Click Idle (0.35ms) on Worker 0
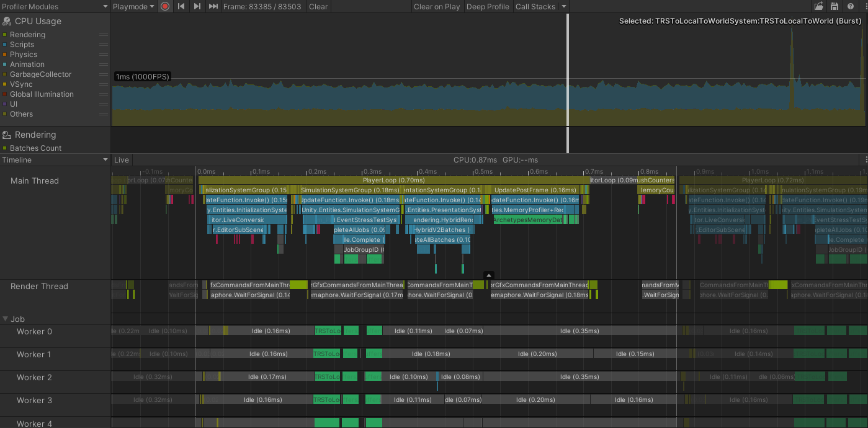The height and width of the screenshot is (428, 868). pos(579,331)
